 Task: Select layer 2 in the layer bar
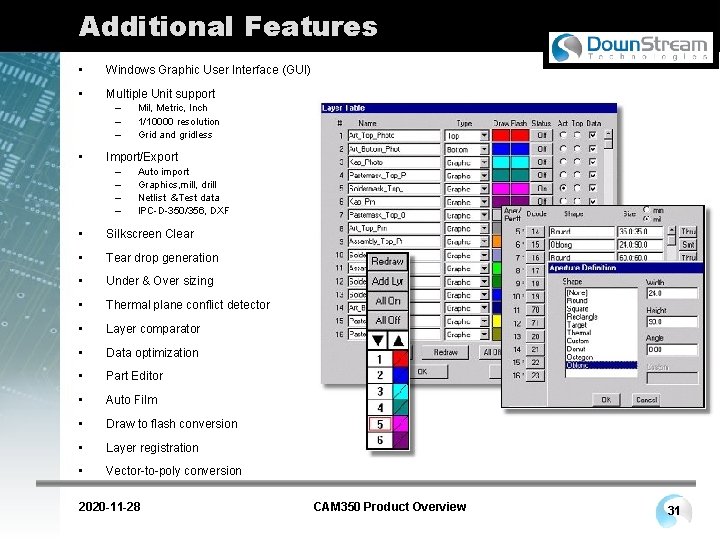coord(380,375)
